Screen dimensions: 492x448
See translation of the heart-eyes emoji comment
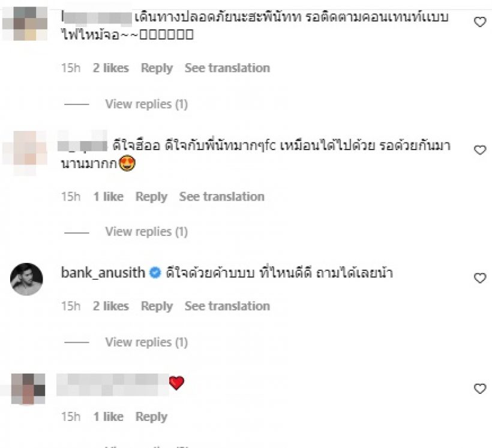222,196
